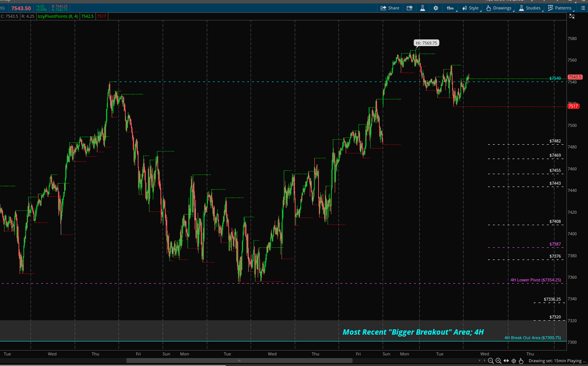The height and width of the screenshot is (366, 588).
Task: Click the C: 7543.5 close readout
Action: pyautogui.click(x=10, y=16)
